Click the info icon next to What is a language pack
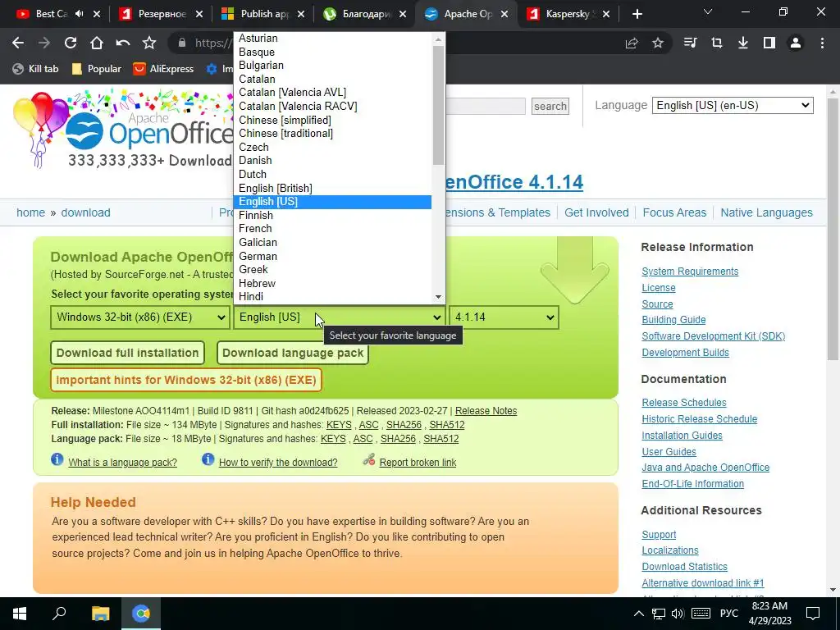Viewport: 840px width, 630px height. (57, 459)
